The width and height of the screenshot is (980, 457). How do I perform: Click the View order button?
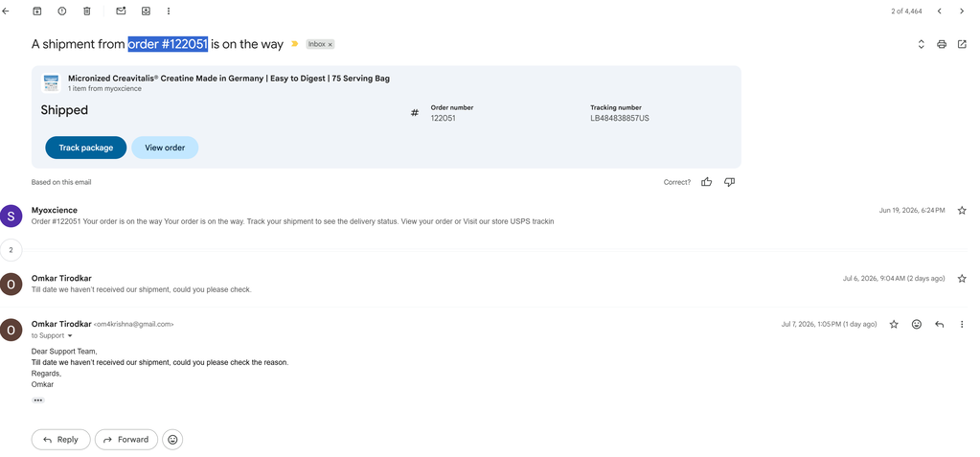point(165,148)
